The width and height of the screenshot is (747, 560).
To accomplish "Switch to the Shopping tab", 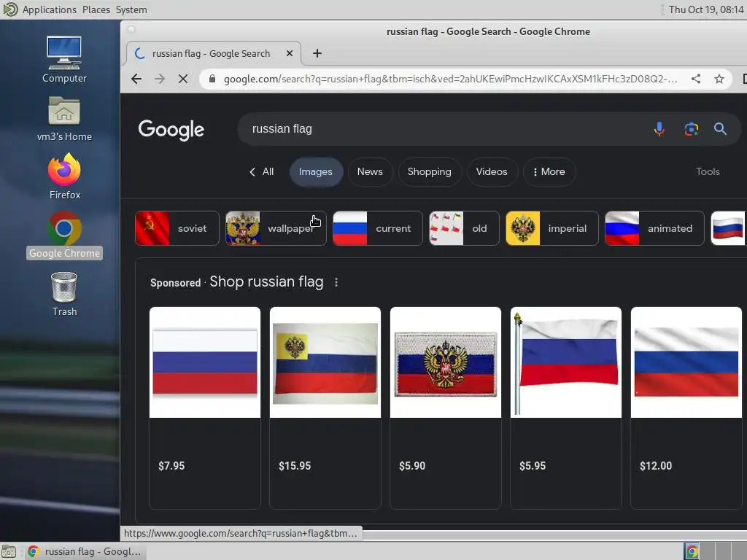I will click(x=429, y=172).
